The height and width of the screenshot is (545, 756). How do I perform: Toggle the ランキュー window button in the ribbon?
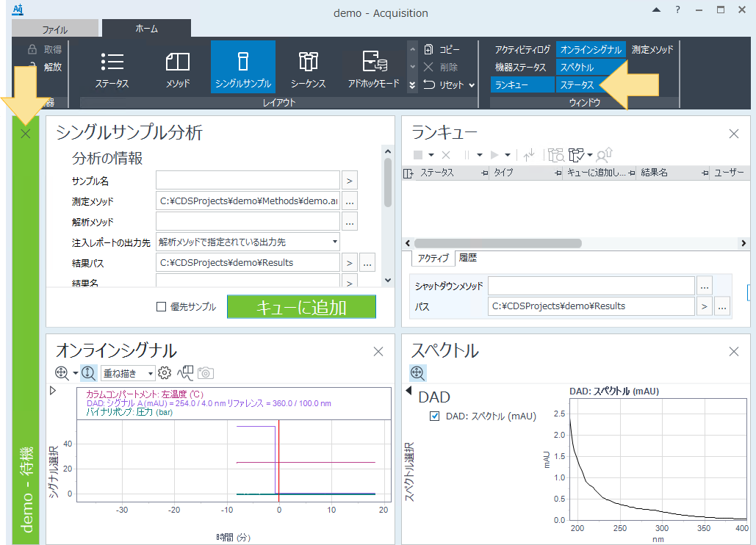pos(522,85)
